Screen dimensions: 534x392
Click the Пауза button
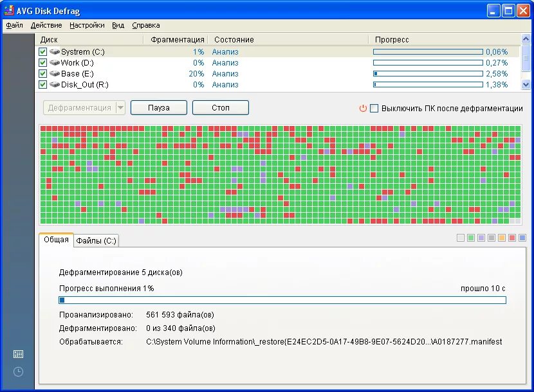159,108
